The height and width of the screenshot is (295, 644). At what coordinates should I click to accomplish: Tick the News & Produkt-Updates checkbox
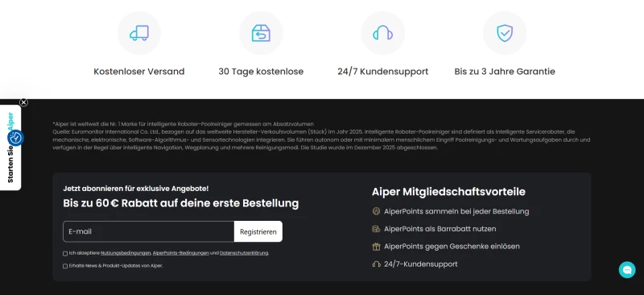click(x=65, y=266)
